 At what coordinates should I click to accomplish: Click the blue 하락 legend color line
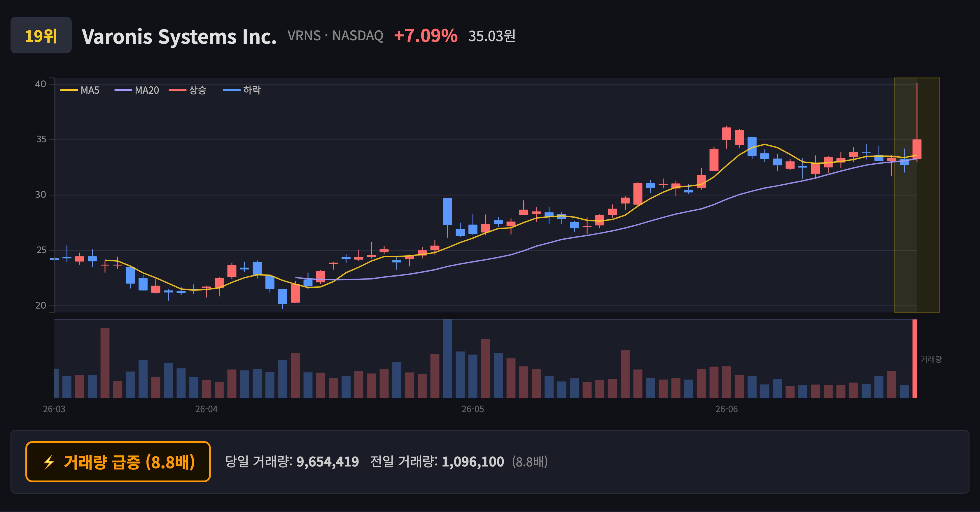(x=232, y=90)
